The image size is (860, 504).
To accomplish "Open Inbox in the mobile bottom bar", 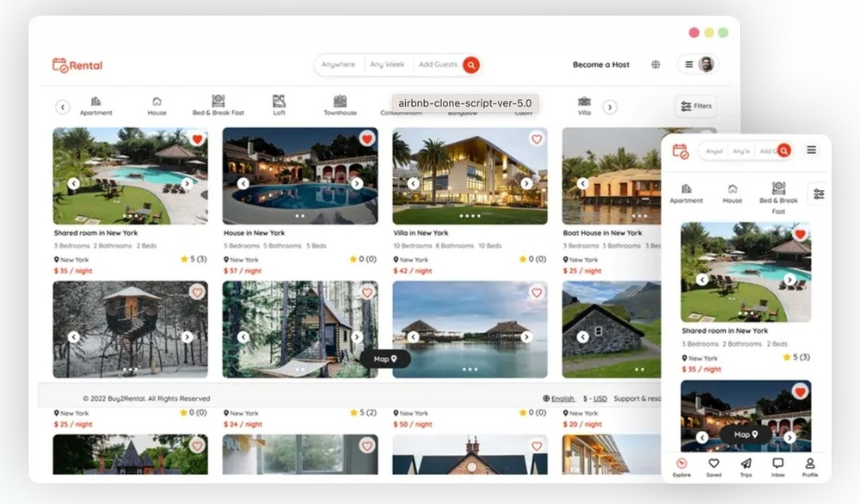I will 777,467.
